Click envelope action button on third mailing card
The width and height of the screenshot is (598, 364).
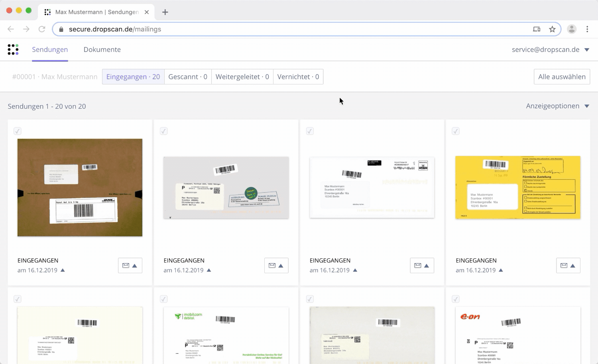422,266
